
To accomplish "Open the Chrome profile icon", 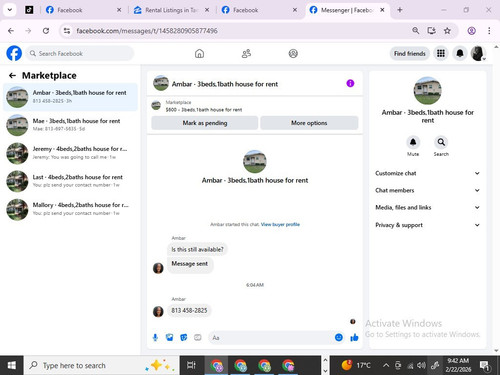I will coord(471,31).
